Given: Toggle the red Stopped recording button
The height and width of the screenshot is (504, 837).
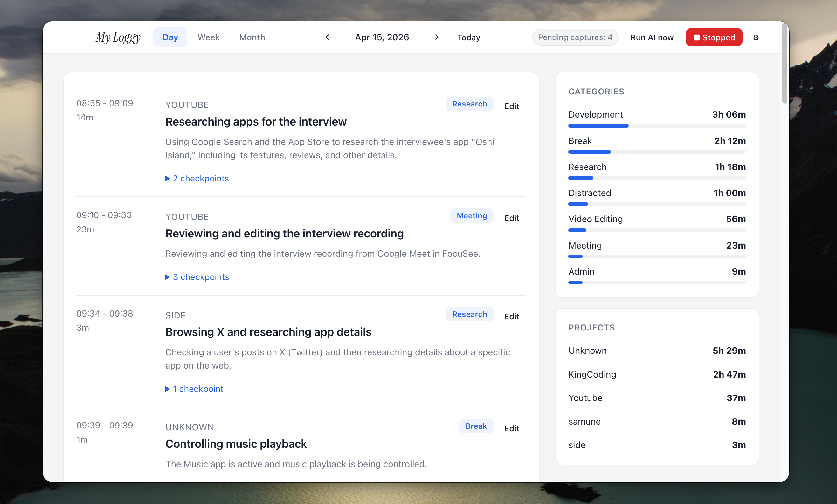Looking at the screenshot, I should coord(714,37).
